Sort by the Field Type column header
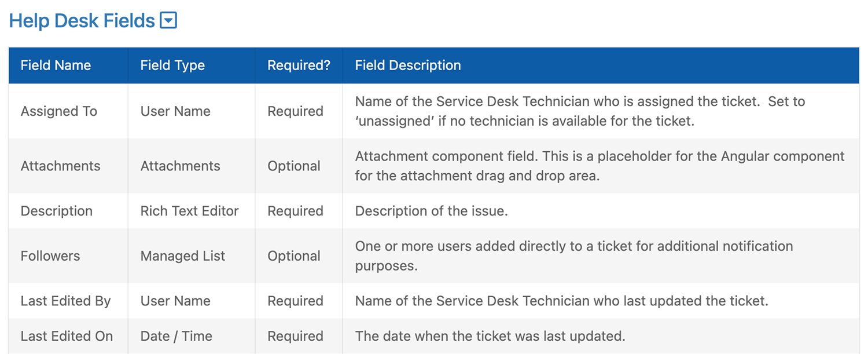Screen dimensions: 868x354 (x=172, y=65)
